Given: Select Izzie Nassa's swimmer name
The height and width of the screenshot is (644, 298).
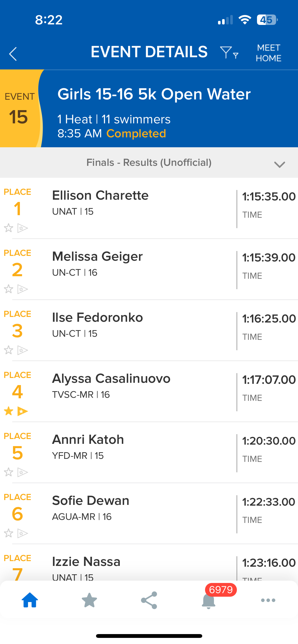Looking at the screenshot, I should (86, 562).
